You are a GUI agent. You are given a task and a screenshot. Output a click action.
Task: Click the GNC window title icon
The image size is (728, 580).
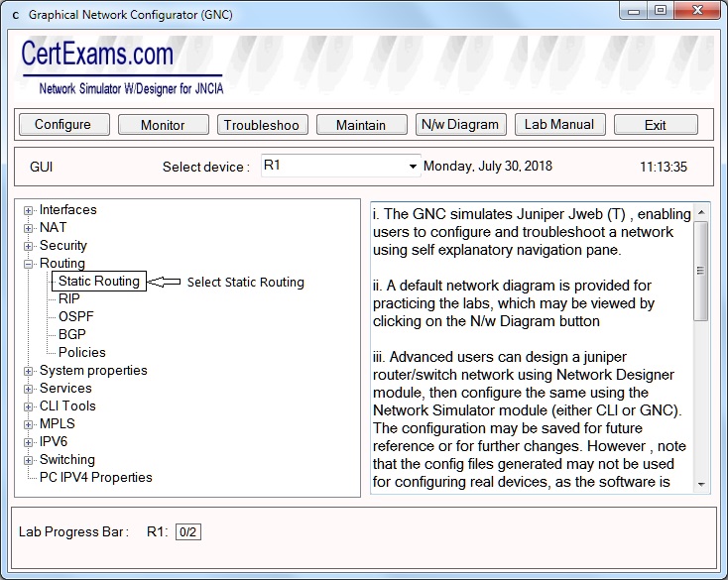point(16,15)
